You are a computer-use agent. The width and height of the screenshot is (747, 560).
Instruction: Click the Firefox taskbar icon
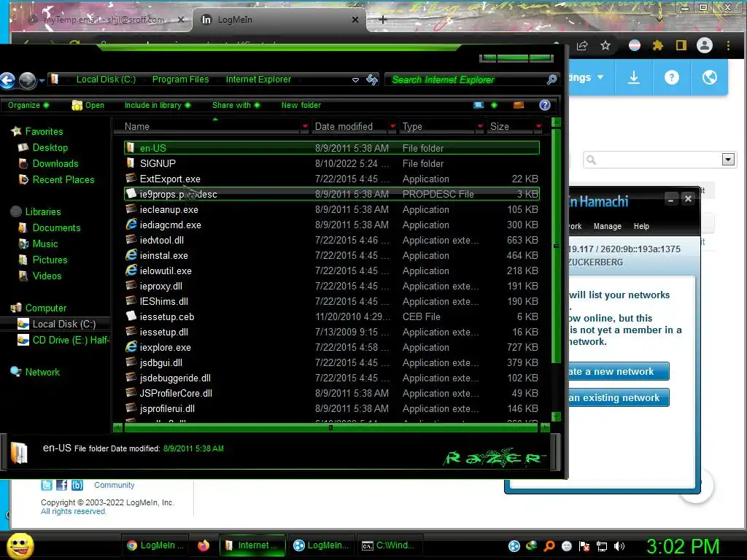tap(204, 545)
